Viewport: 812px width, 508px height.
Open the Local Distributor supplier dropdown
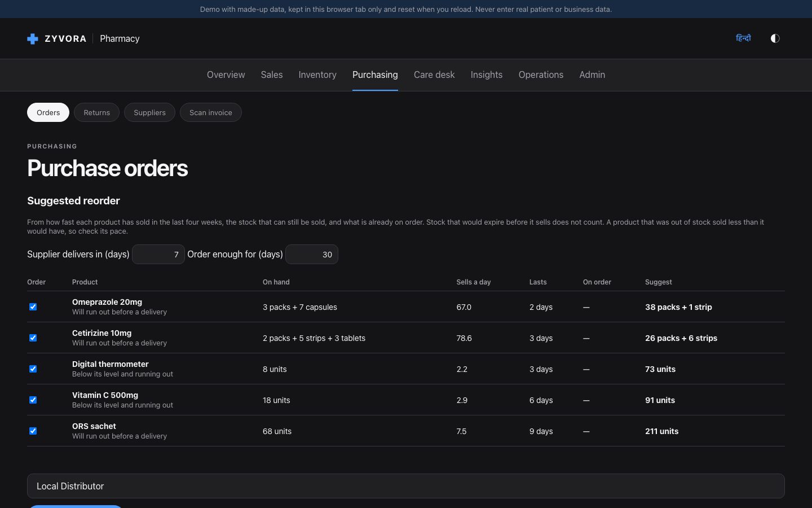(406, 486)
